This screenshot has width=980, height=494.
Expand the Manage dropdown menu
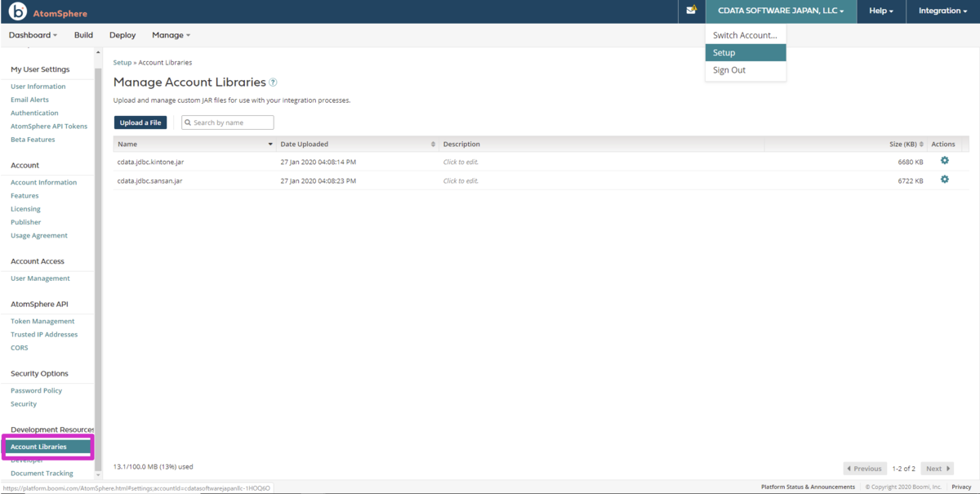click(x=171, y=35)
